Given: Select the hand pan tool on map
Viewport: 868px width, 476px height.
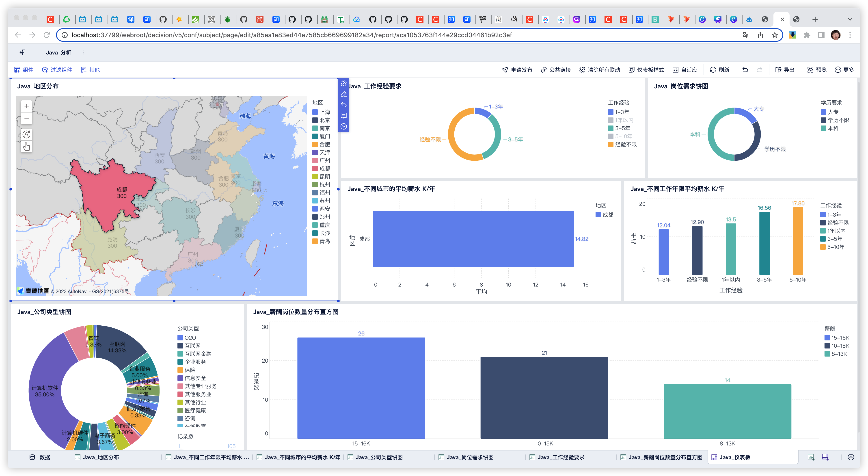Looking at the screenshot, I should pyautogui.click(x=26, y=147).
